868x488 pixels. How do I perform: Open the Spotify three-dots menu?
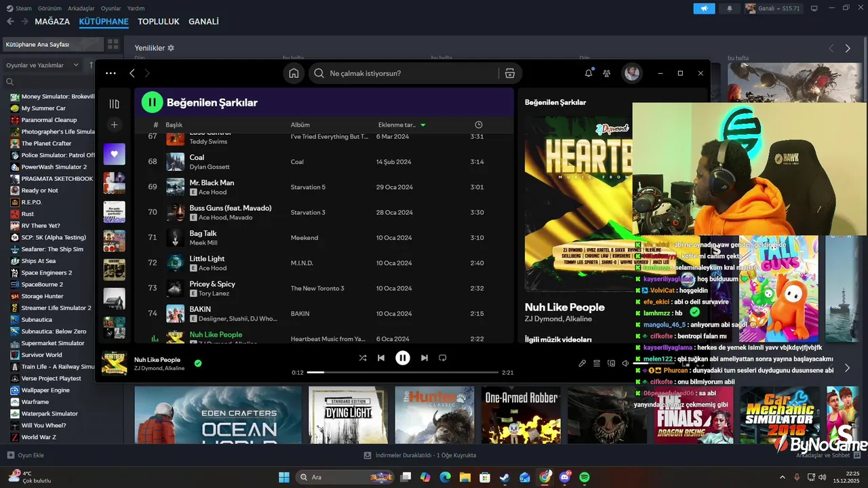point(111,73)
